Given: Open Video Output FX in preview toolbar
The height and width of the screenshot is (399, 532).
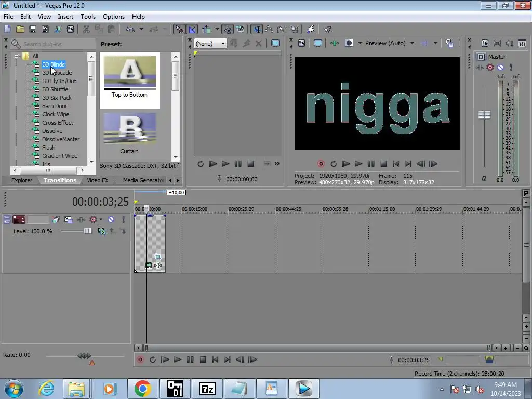Looking at the screenshot, I should click(334, 43).
